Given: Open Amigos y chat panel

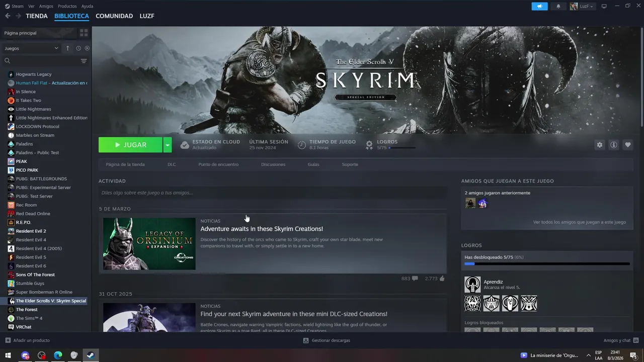Looking at the screenshot, I should click(621, 340).
